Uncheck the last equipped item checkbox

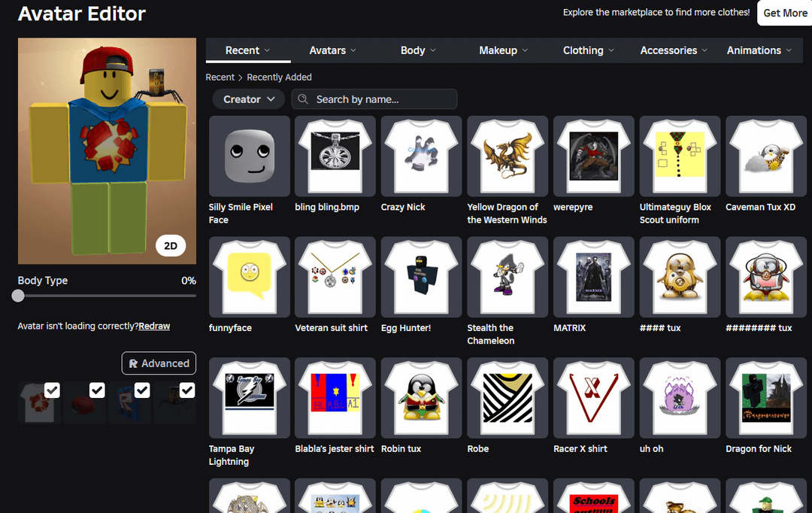[x=187, y=390]
